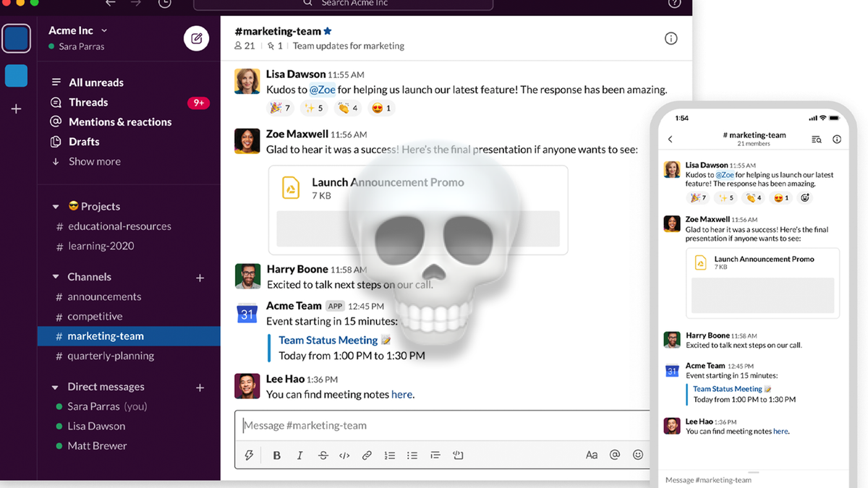Click the 'here' meeting notes link in desktop
Image resolution: width=868 pixels, height=488 pixels.
click(401, 394)
